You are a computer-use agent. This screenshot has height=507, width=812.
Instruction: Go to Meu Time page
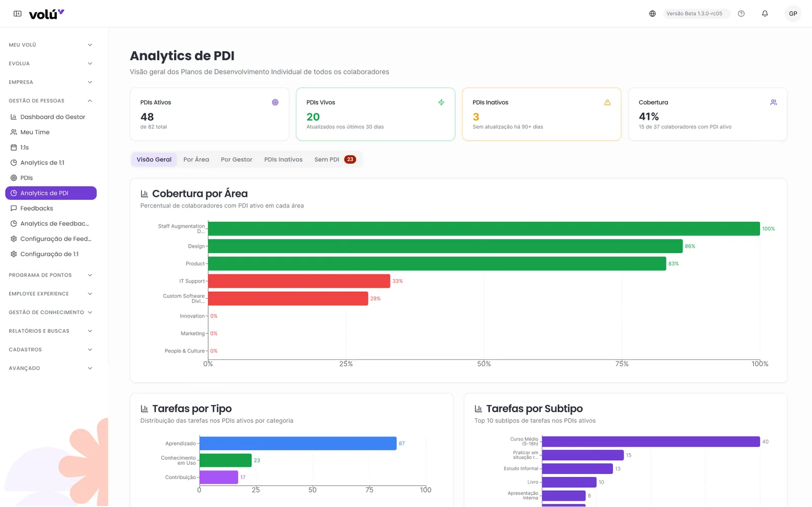pyautogui.click(x=51, y=132)
